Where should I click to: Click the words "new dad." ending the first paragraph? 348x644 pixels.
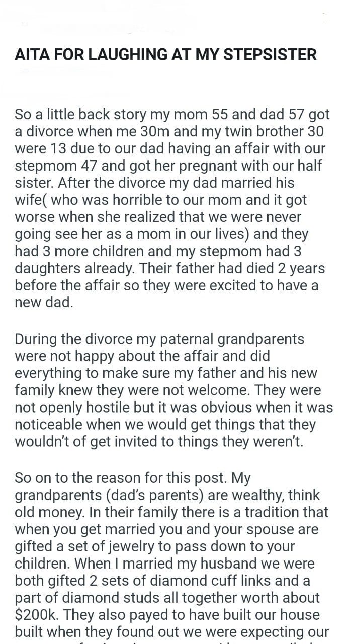[x=44, y=303]
